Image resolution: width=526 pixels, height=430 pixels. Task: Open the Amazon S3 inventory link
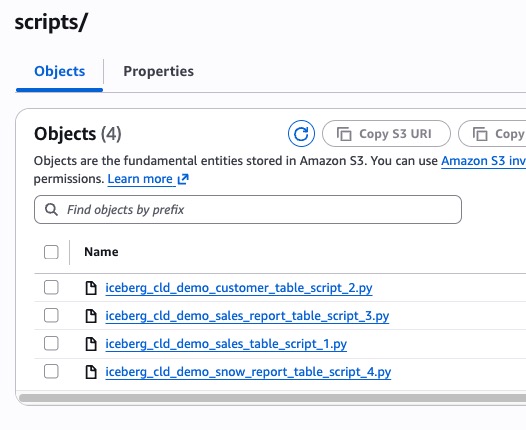click(483, 161)
